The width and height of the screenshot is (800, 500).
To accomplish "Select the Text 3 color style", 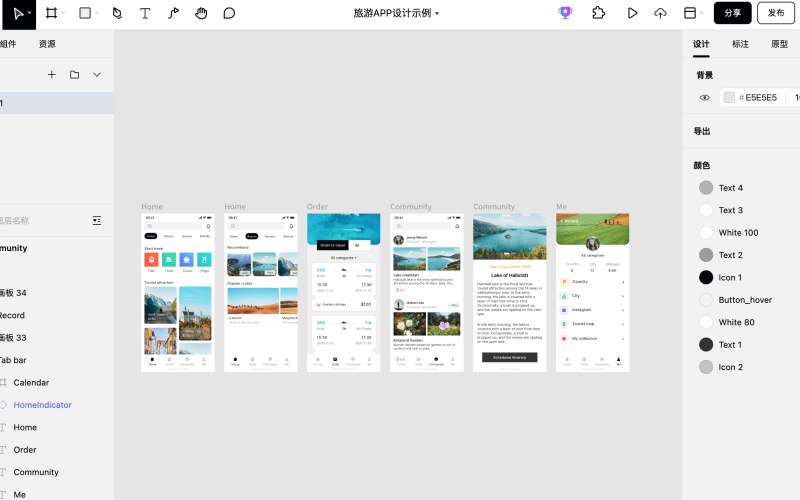I will (x=730, y=210).
